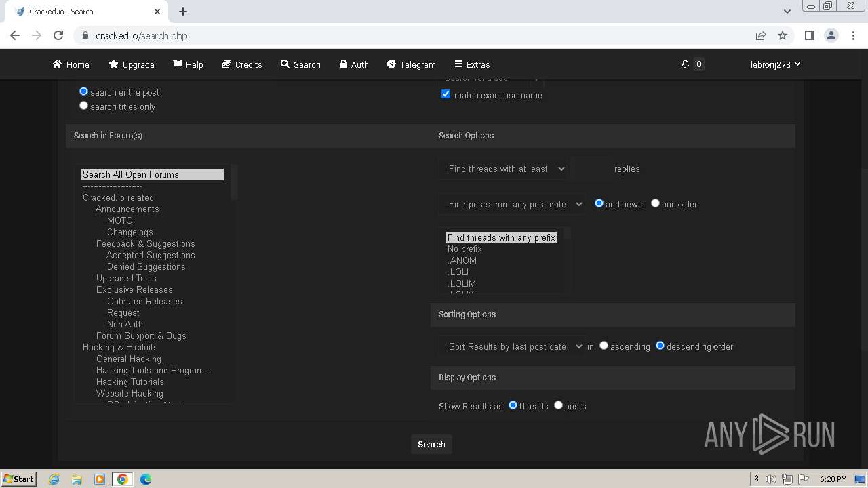The height and width of the screenshot is (488, 868).
Task: Show results as posts radio
Action: [558, 405]
